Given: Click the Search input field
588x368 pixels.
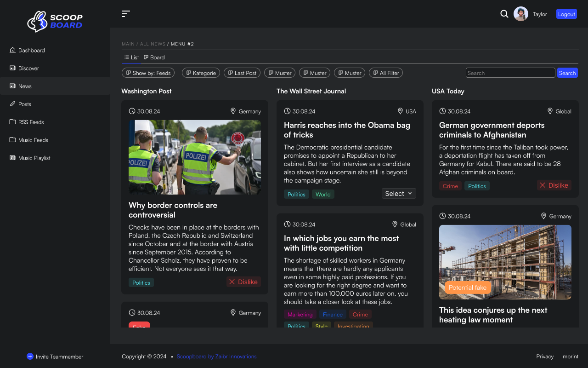Looking at the screenshot, I should point(510,73).
